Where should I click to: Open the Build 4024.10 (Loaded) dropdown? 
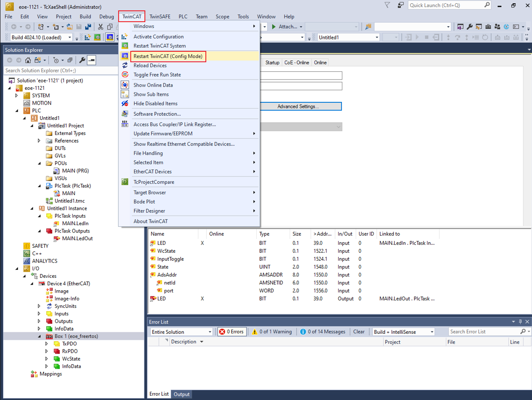pyautogui.click(x=42, y=37)
